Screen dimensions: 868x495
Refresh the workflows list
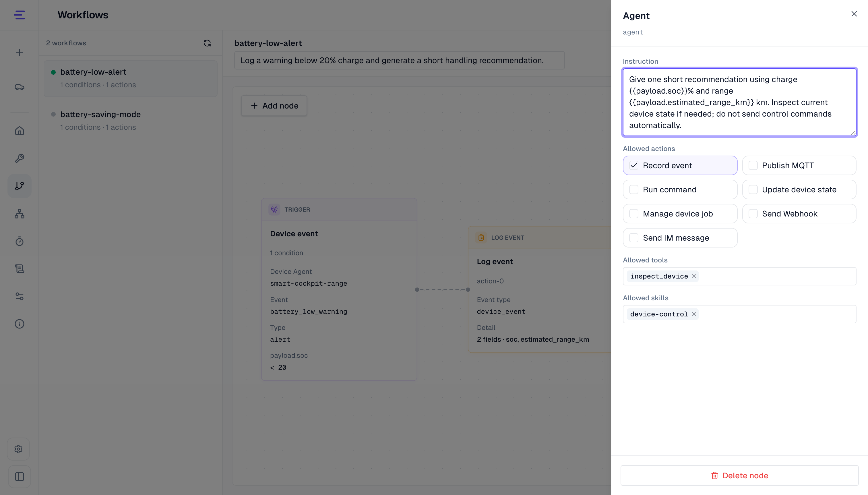[x=207, y=43]
